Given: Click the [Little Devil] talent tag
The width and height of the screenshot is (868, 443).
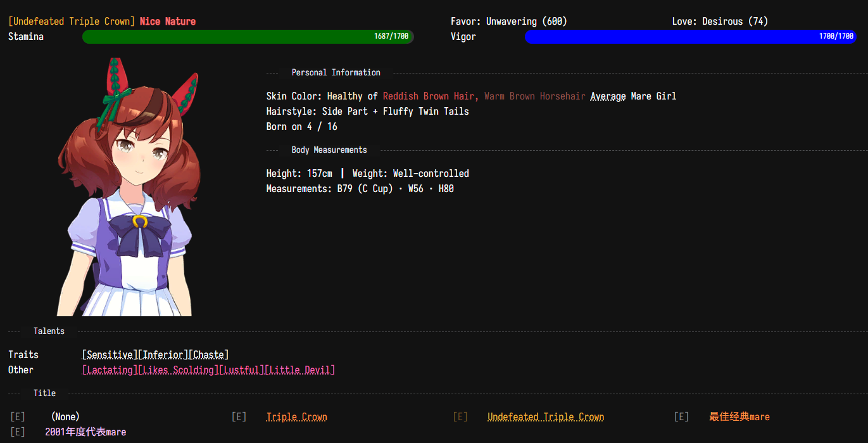Looking at the screenshot, I should tap(299, 370).
